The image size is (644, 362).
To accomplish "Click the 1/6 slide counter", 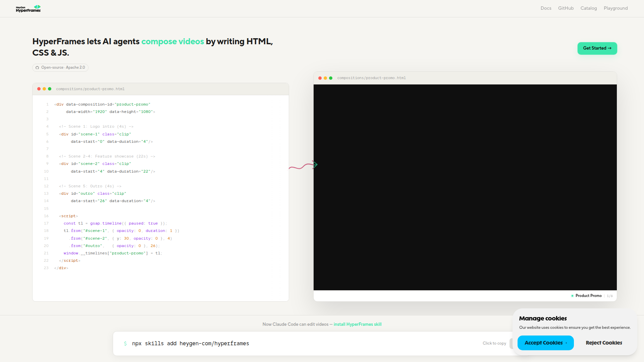I will click(x=610, y=296).
